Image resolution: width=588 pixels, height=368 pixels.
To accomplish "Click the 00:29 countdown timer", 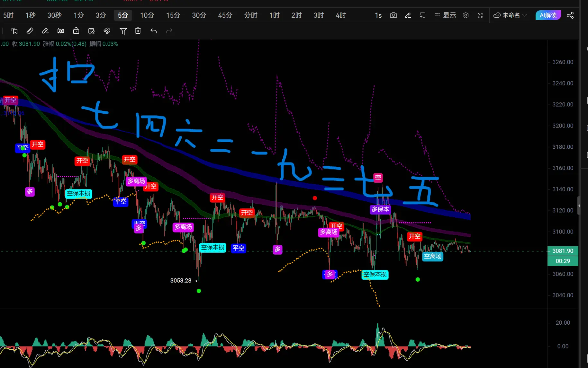I will [x=563, y=261].
